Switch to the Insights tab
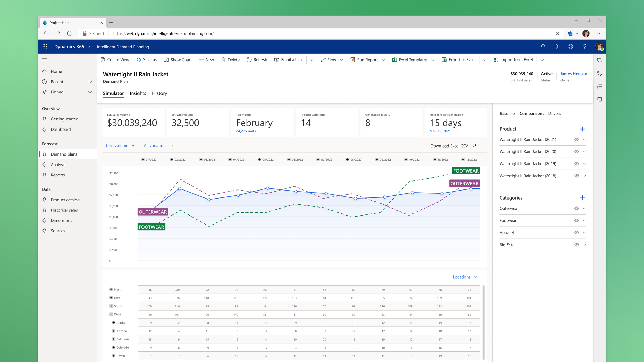644x362 pixels. tap(138, 93)
